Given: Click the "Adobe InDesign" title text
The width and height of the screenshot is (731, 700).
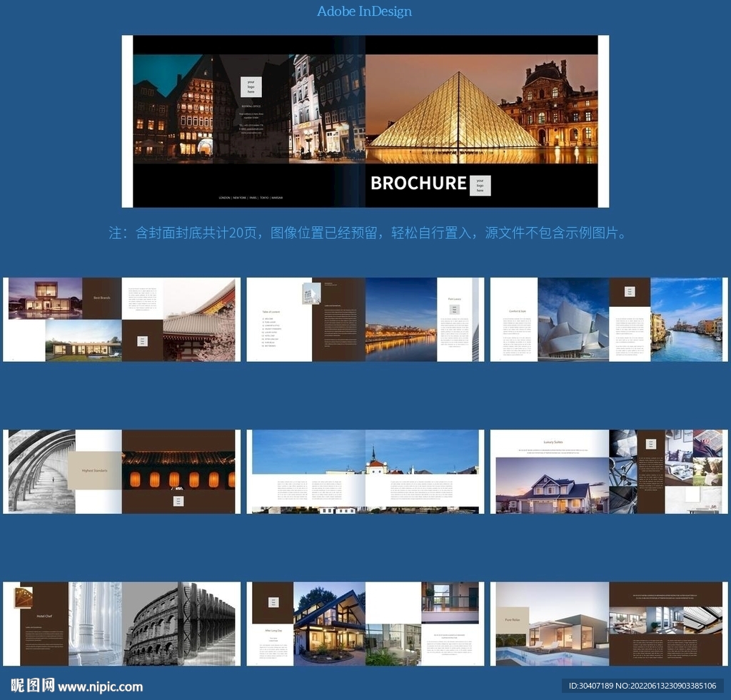Looking at the screenshot, I should tap(365, 11).
